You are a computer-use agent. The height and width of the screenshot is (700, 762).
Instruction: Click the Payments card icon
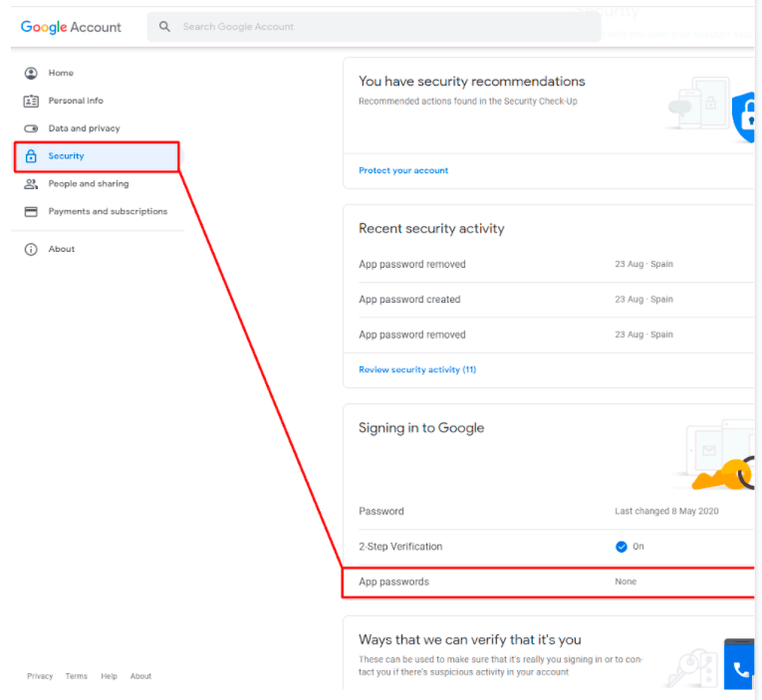pyautogui.click(x=31, y=211)
